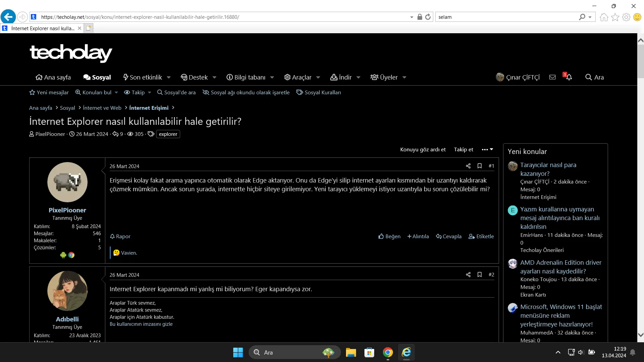The image size is (644, 362).
Task: Open File Explorer from taskbar
Action: coord(351,352)
